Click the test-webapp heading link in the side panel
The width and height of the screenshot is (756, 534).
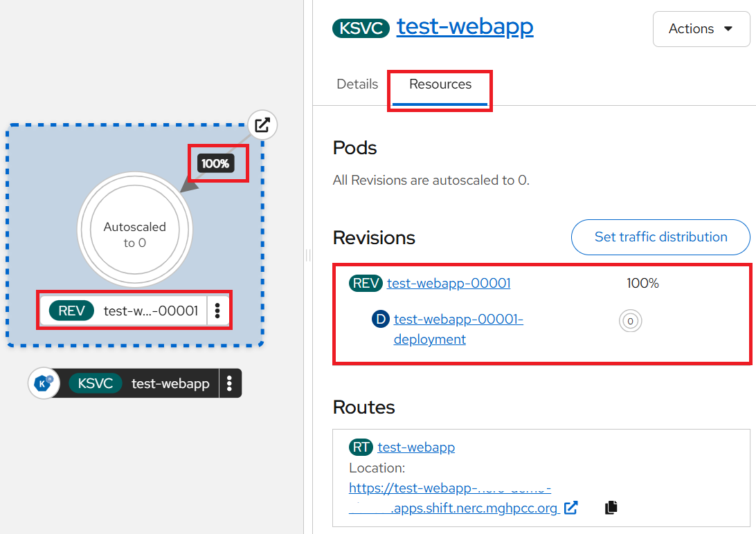pos(465,27)
